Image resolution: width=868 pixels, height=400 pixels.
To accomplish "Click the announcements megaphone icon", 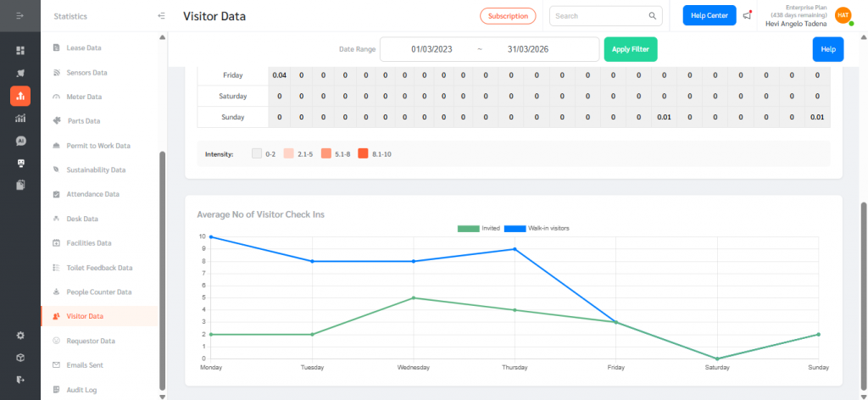I will [747, 15].
